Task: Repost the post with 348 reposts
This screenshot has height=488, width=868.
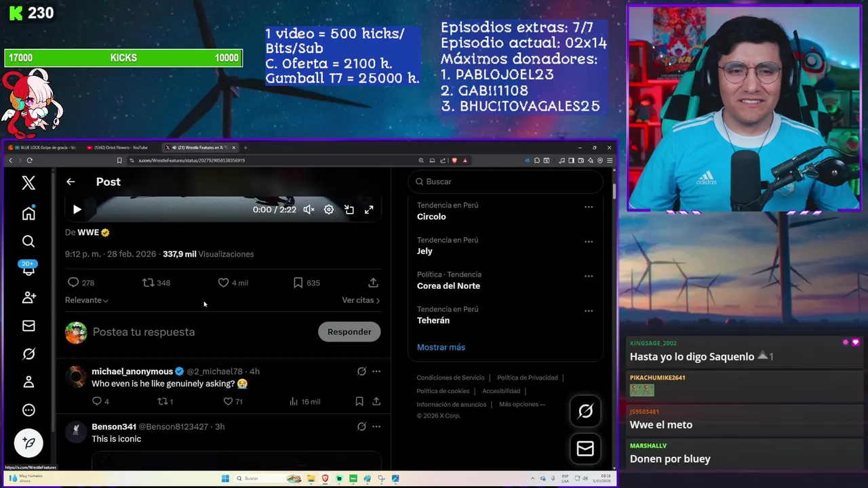Action: [x=148, y=283]
